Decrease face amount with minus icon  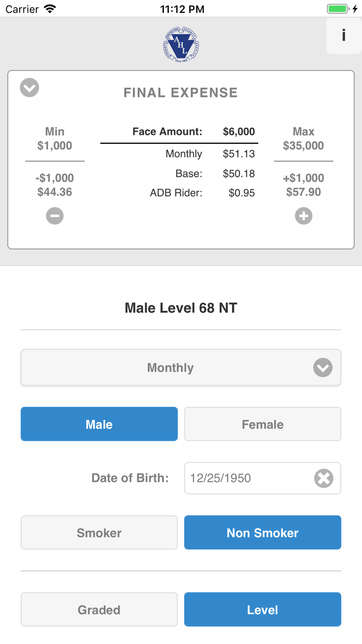55,216
